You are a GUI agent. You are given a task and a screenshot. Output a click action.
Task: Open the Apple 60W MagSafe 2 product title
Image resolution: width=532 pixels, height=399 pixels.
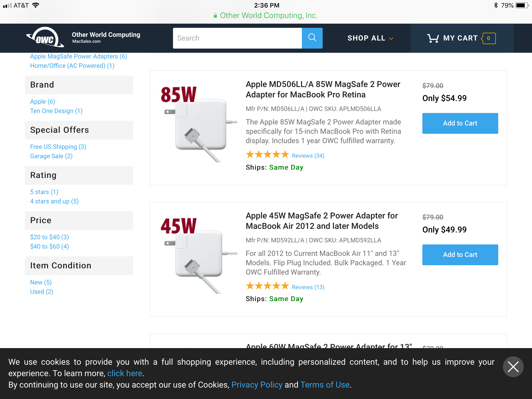(x=329, y=346)
